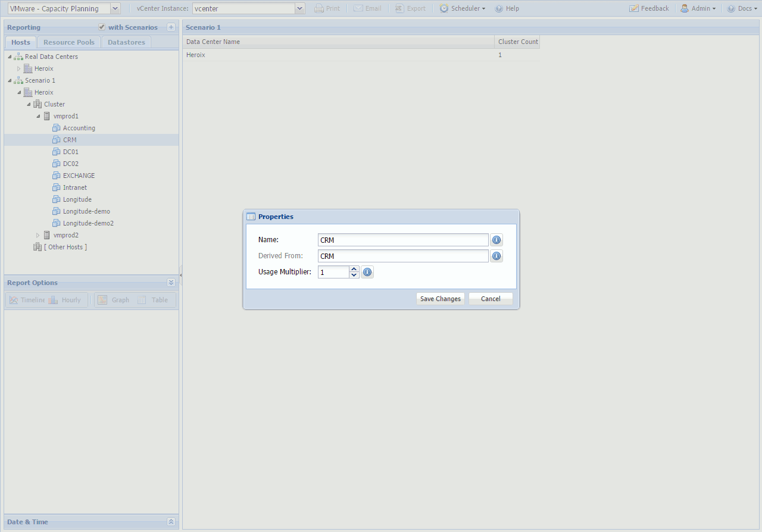This screenshot has height=532, width=762.
Task: Select the Scenario 1 network icon
Action: click(x=18, y=80)
